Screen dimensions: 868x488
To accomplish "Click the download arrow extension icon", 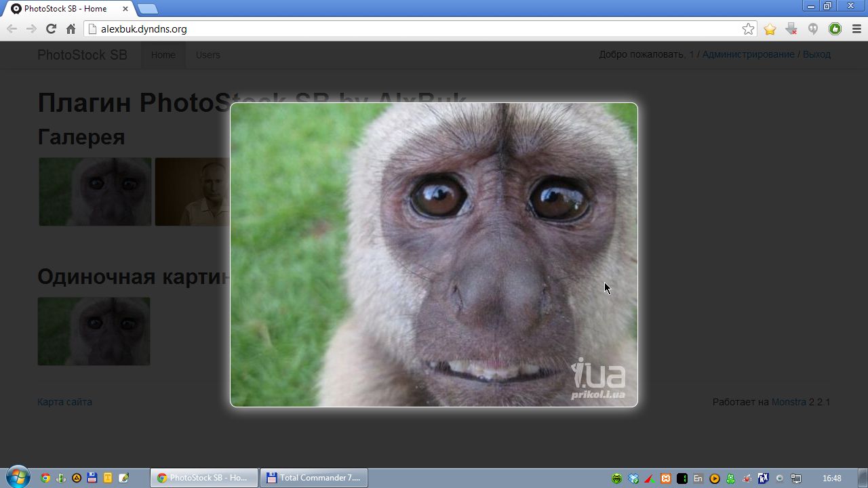I will (x=791, y=28).
